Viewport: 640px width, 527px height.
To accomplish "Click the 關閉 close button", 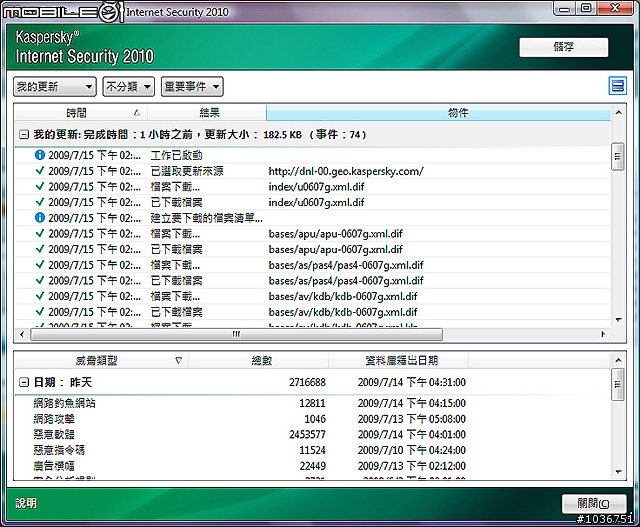I will click(x=594, y=503).
